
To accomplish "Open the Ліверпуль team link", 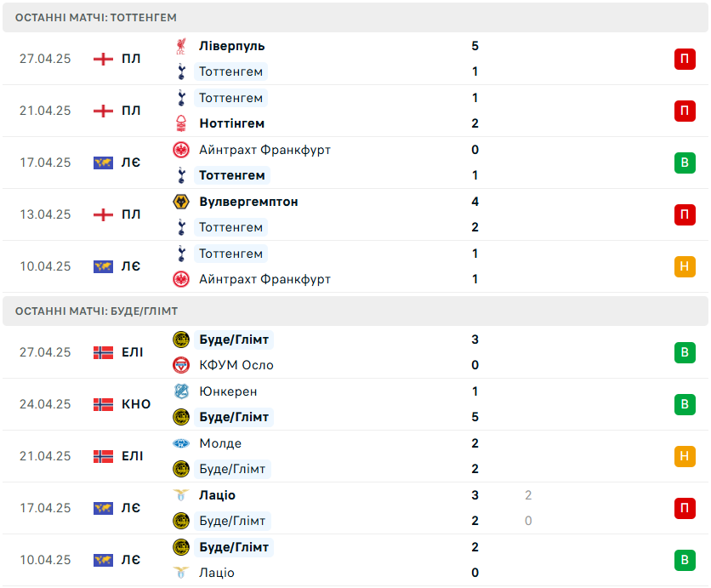I will coord(231,46).
